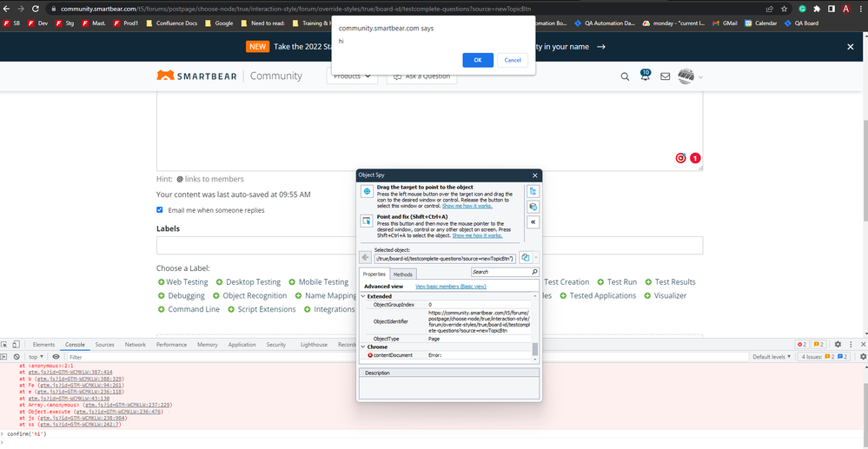Add the Web Testing label

coord(182,281)
